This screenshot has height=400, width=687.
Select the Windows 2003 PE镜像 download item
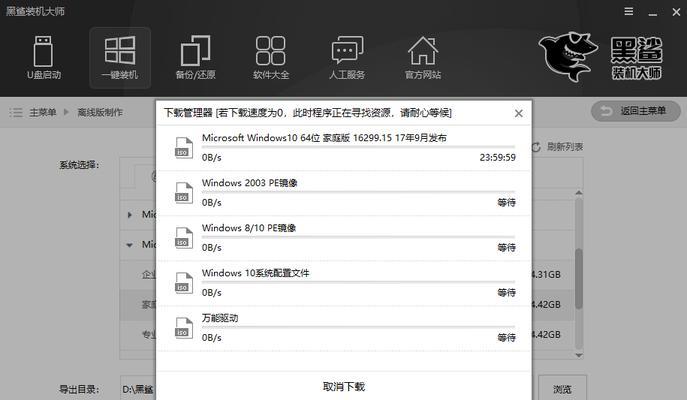pos(344,193)
